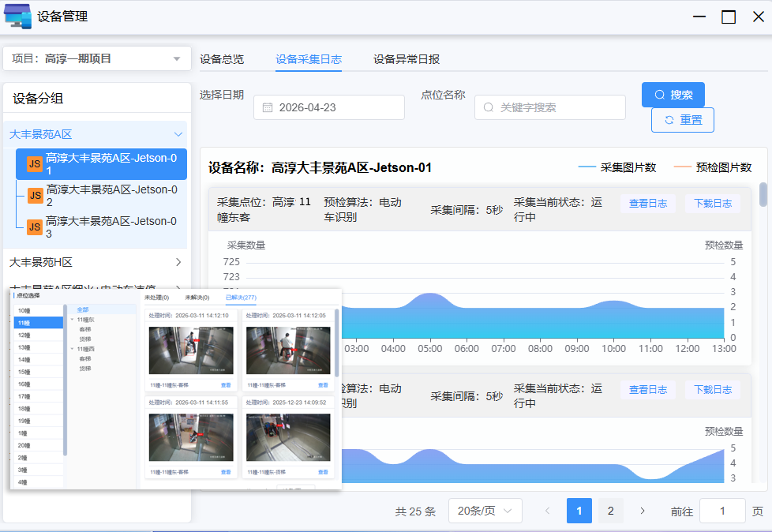Click the main log list vertical scrollbar

[763, 194]
